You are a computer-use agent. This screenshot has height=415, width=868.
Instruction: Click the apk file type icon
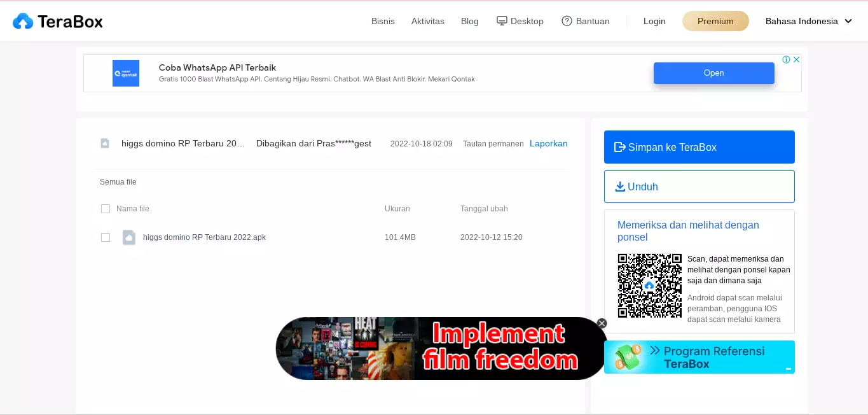129,237
